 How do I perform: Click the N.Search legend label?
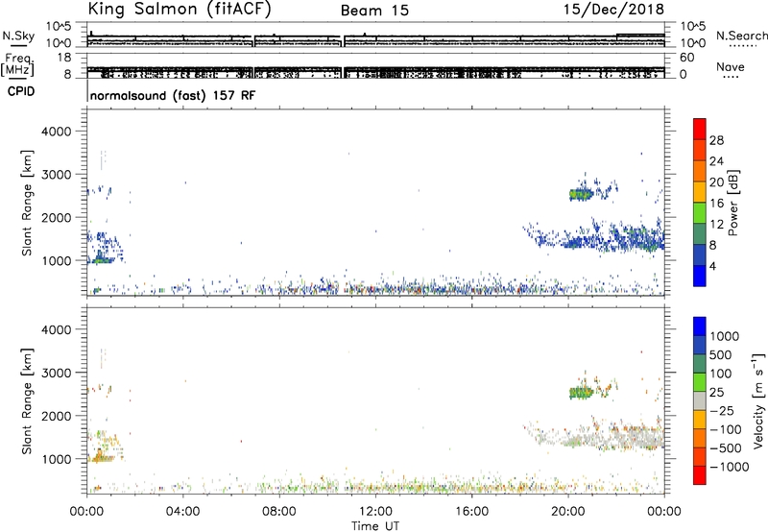741,36
